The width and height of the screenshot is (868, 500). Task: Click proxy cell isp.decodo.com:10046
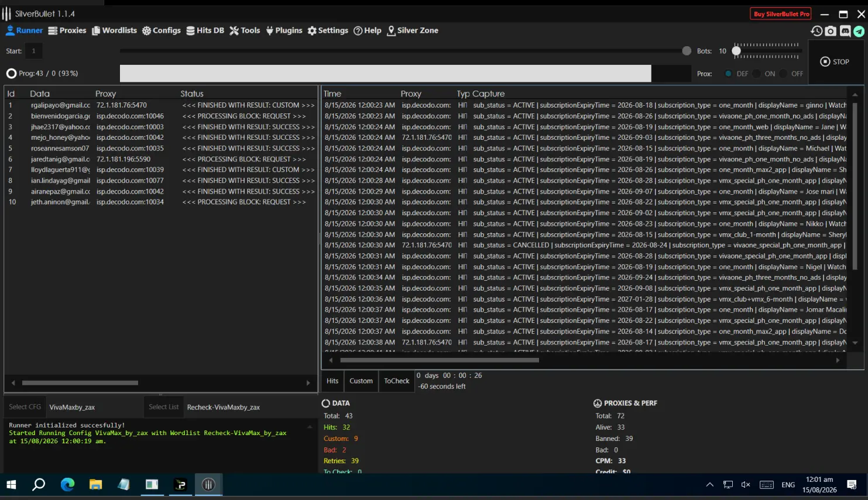point(130,116)
